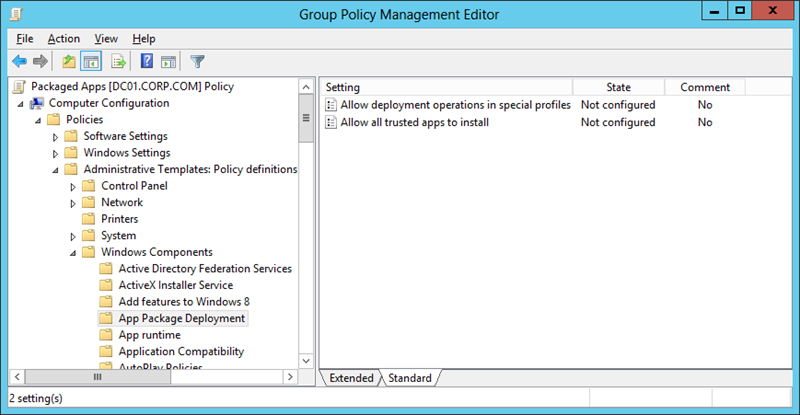Select the App runtime folder

click(x=149, y=335)
